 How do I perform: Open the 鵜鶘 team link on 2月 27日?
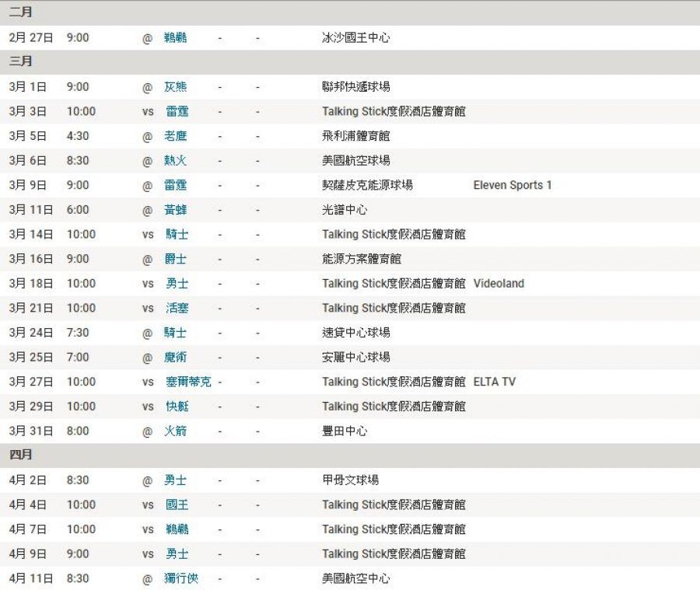[175, 38]
